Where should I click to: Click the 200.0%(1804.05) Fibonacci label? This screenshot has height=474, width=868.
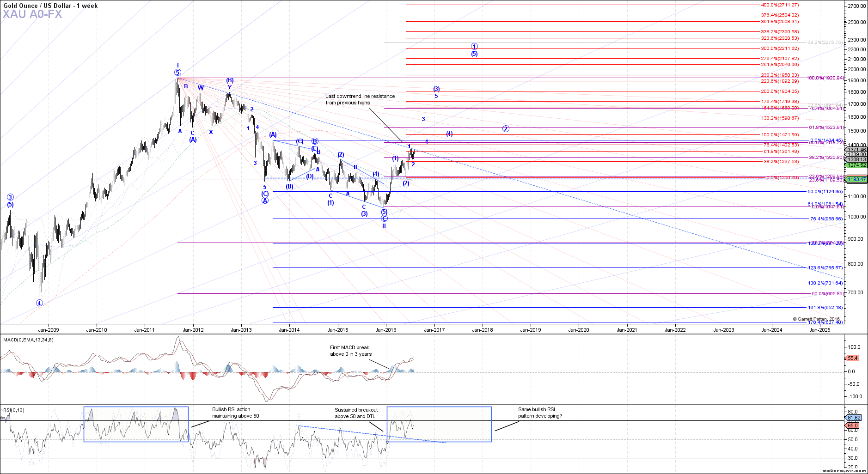click(x=780, y=91)
